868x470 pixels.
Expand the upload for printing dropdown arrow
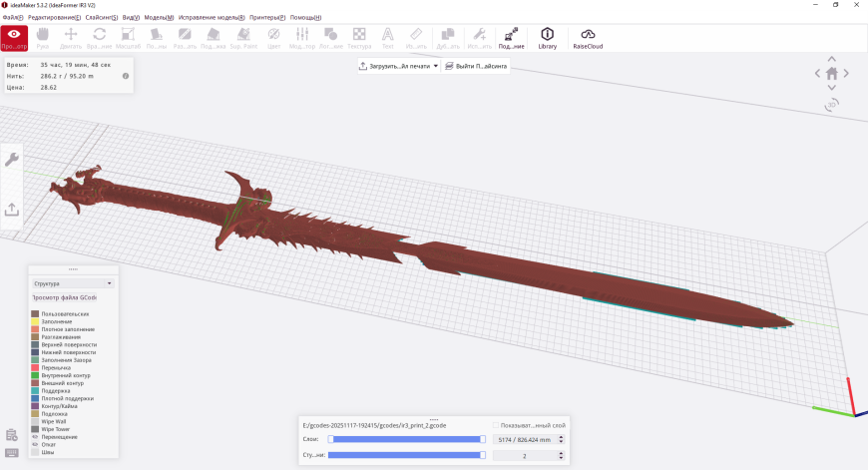[x=436, y=66]
